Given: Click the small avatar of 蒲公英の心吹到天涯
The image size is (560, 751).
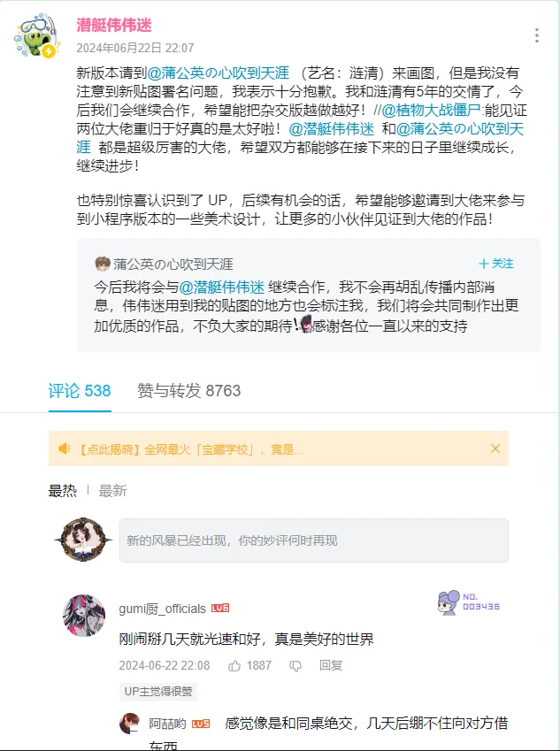Looking at the screenshot, I should [102, 264].
